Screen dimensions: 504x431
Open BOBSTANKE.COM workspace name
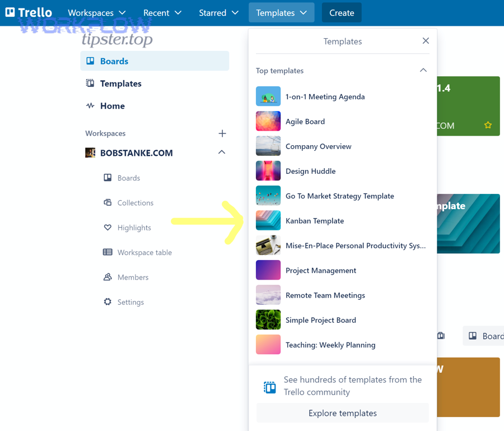coord(136,153)
